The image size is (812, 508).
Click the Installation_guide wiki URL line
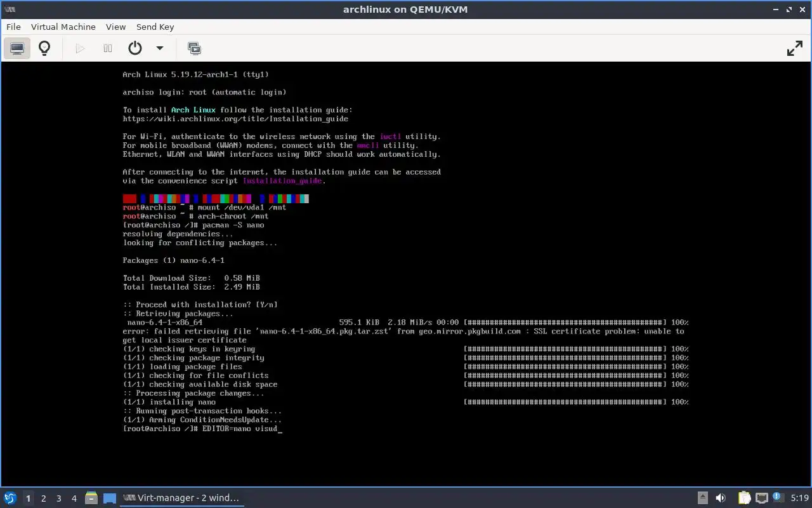[235, 119]
